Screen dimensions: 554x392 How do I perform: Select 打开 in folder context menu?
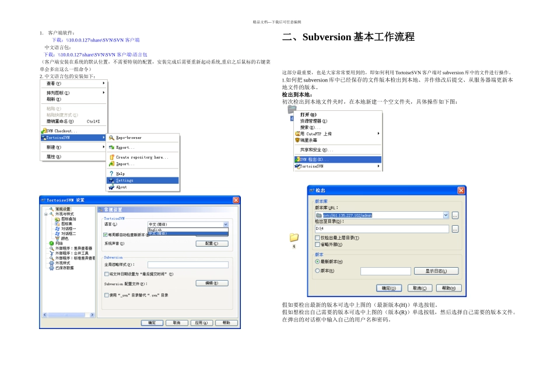point(338,114)
